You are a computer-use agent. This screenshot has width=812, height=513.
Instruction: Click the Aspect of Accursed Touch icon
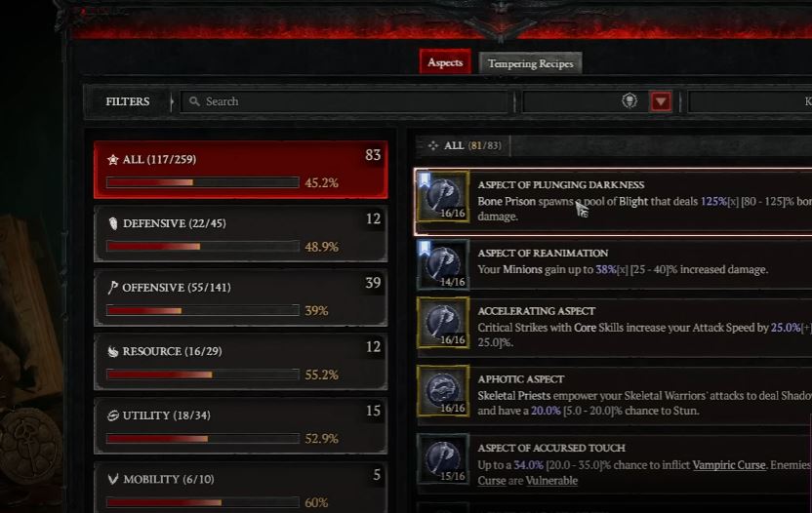click(x=443, y=459)
